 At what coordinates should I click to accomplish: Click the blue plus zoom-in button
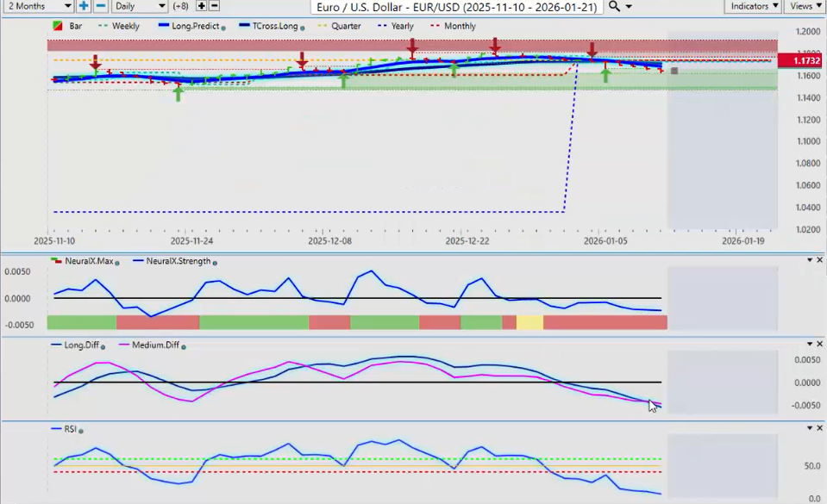[84, 6]
